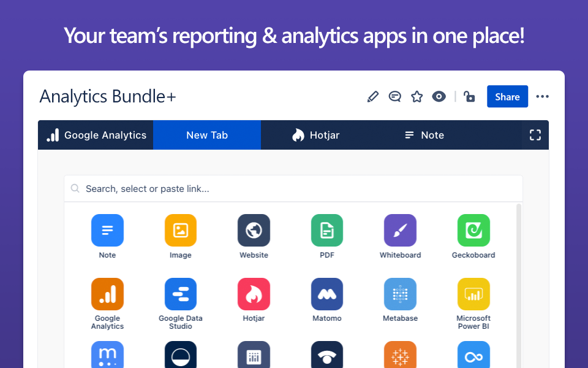
Task: Choose the Image app icon
Action: (180, 230)
